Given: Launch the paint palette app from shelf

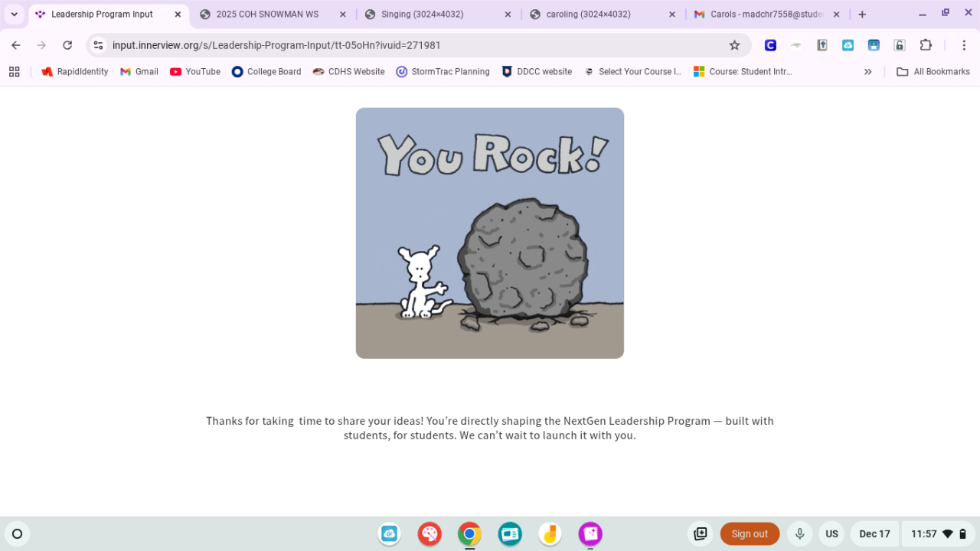Looking at the screenshot, I should (x=430, y=533).
